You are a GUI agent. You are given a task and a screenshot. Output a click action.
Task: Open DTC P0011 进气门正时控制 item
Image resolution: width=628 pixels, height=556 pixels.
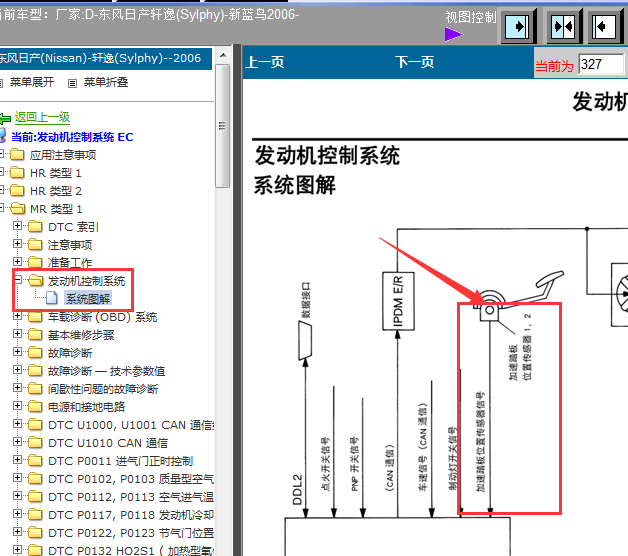coord(121,461)
